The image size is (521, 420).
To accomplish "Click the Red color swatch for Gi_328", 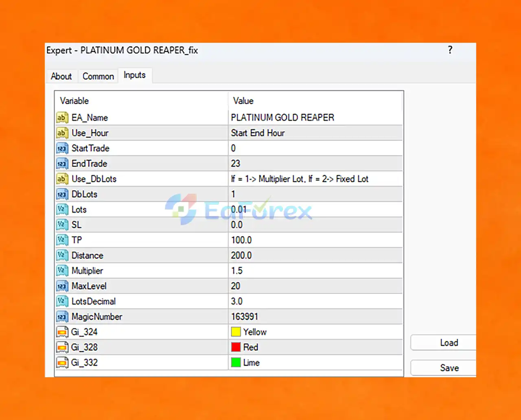I will click(x=236, y=347).
